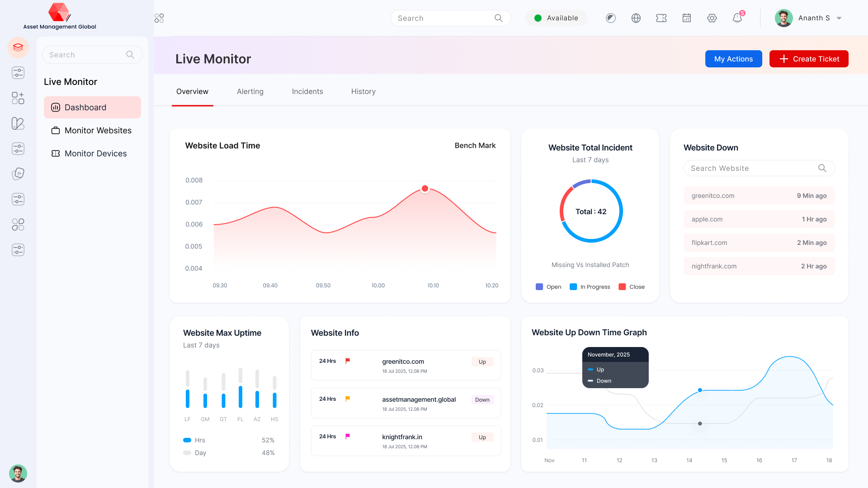Click the Open legend in Website Total Incident
This screenshot has height=488, width=868.
point(548,286)
